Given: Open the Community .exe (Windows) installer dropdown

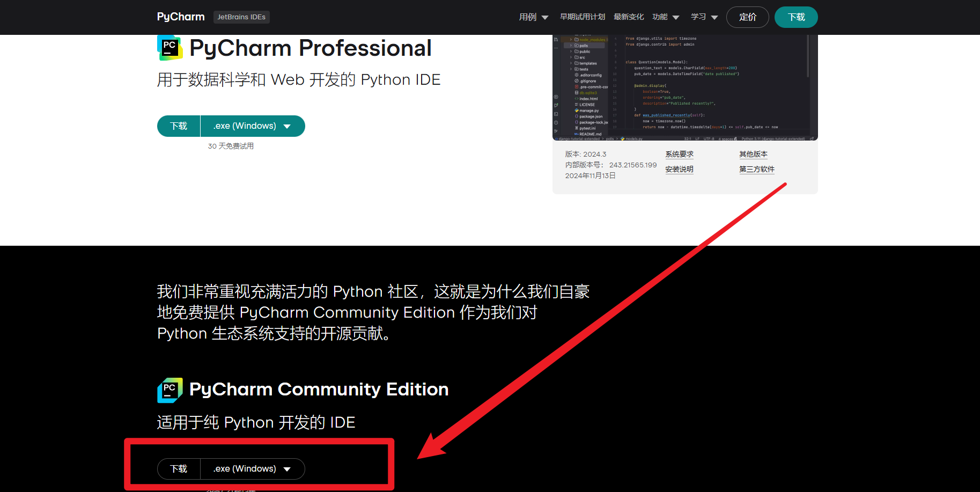Looking at the screenshot, I should click(252, 469).
